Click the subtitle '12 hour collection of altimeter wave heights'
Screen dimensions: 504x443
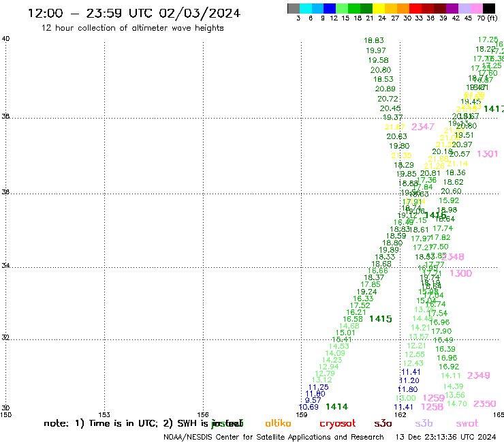(x=132, y=28)
